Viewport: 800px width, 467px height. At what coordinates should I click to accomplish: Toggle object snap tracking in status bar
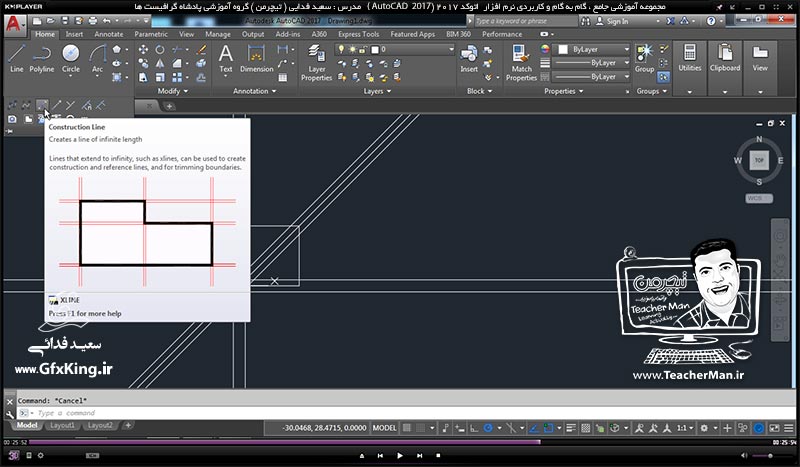pos(534,428)
